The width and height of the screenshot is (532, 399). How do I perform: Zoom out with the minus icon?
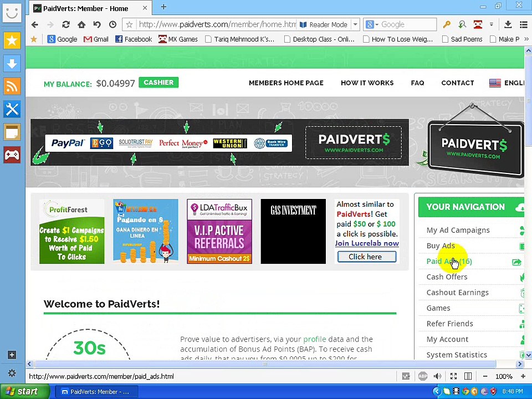pyautogui.click(x=485, y=376)
